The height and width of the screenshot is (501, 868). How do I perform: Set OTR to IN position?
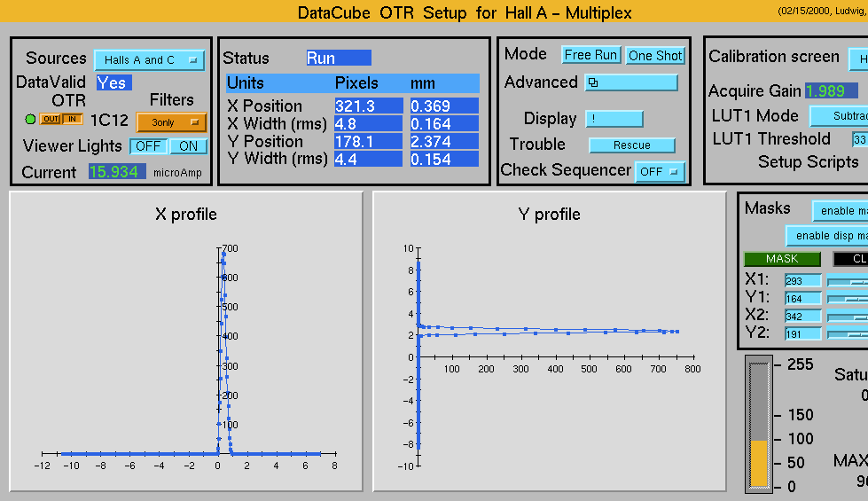click(72, 120)
